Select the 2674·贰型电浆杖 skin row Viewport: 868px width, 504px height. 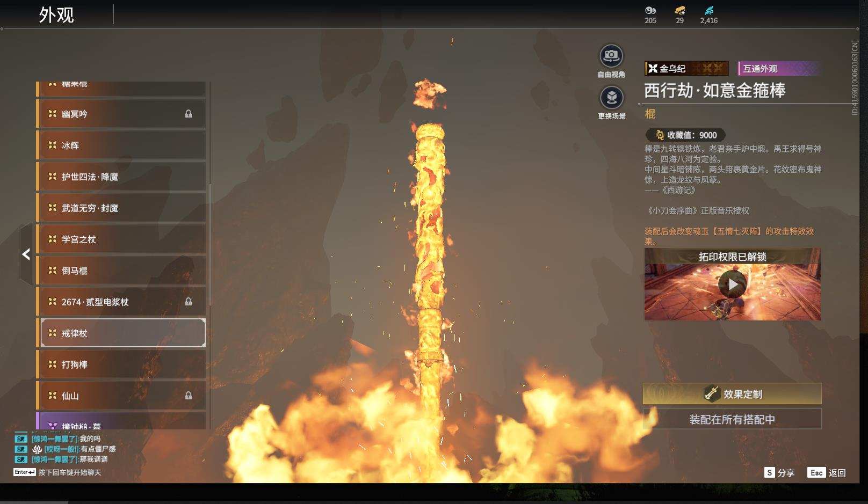point(121,302)
